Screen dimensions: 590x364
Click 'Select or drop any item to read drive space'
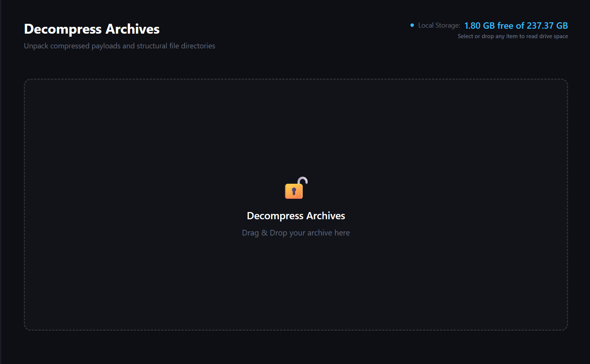tap(513, 36)
